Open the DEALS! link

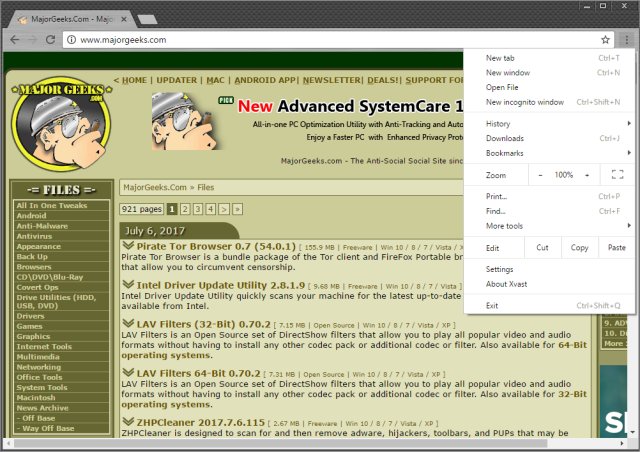point(383,80)
